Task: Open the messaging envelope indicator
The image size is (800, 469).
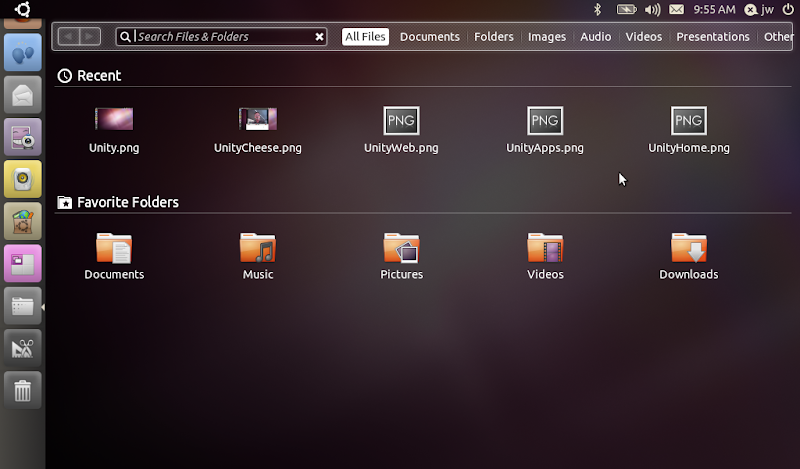Action: click(x=677, y=9)
